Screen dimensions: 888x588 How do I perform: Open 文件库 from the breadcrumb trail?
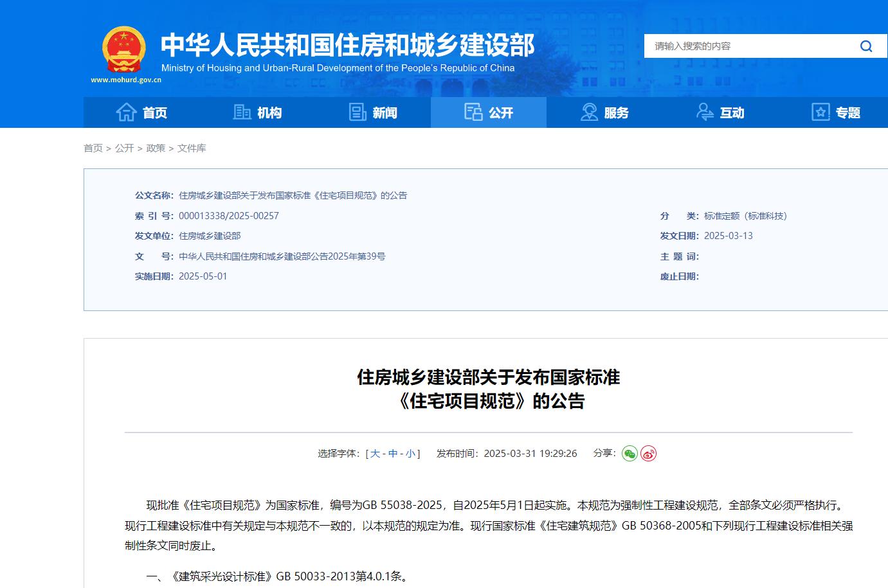[x=193, y=148]
